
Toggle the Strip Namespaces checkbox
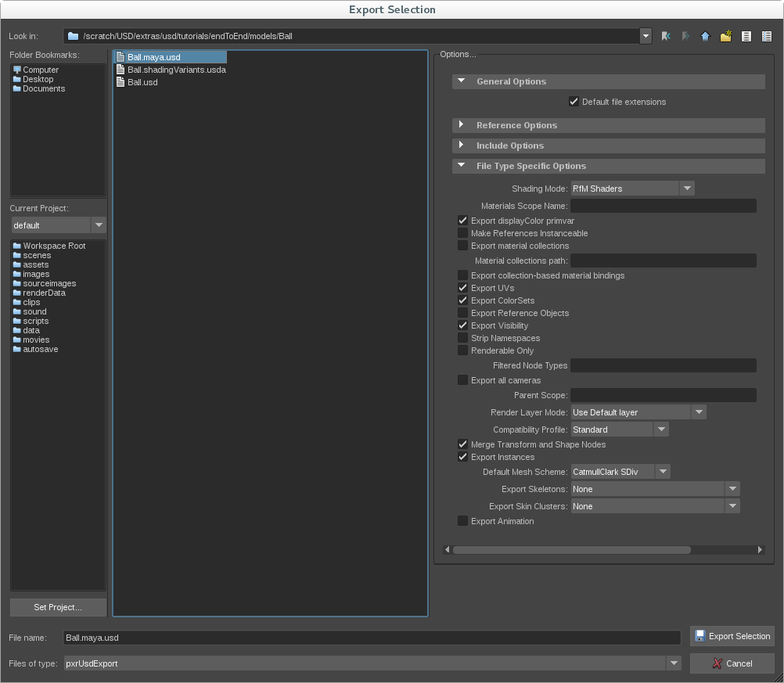463,338
